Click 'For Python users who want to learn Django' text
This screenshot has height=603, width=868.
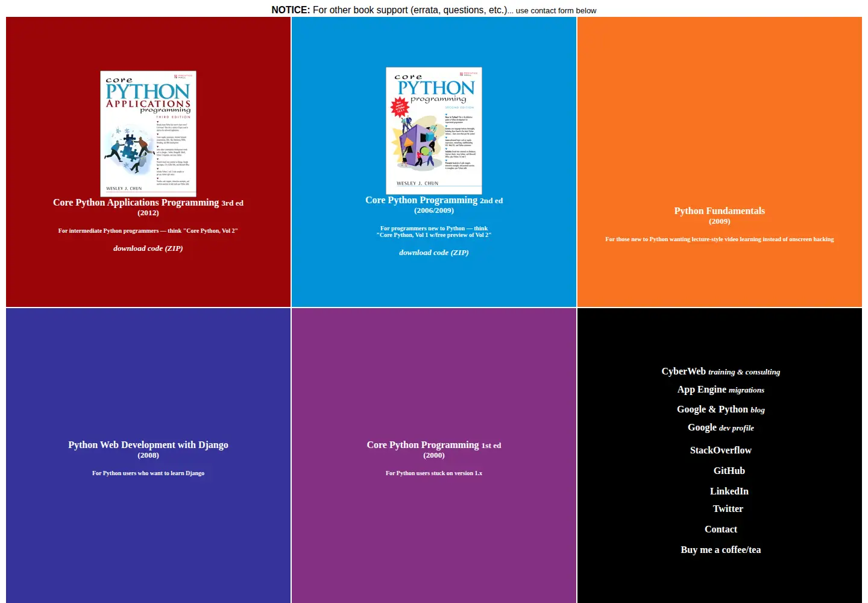148,473
